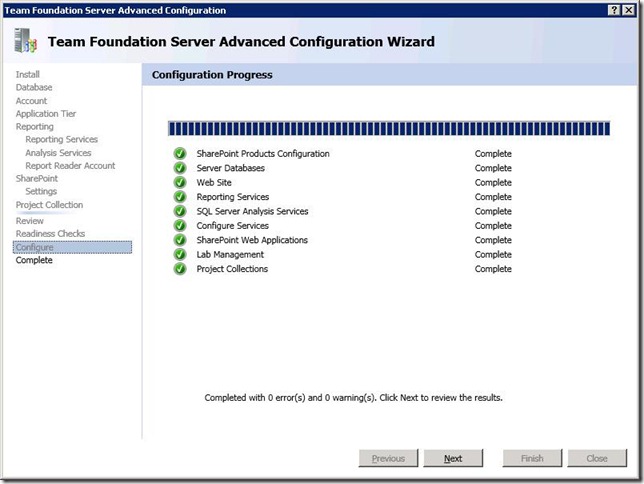Screen dimensions: 644x484
Task: Select the highlighted Configure step
Action: 72,247
